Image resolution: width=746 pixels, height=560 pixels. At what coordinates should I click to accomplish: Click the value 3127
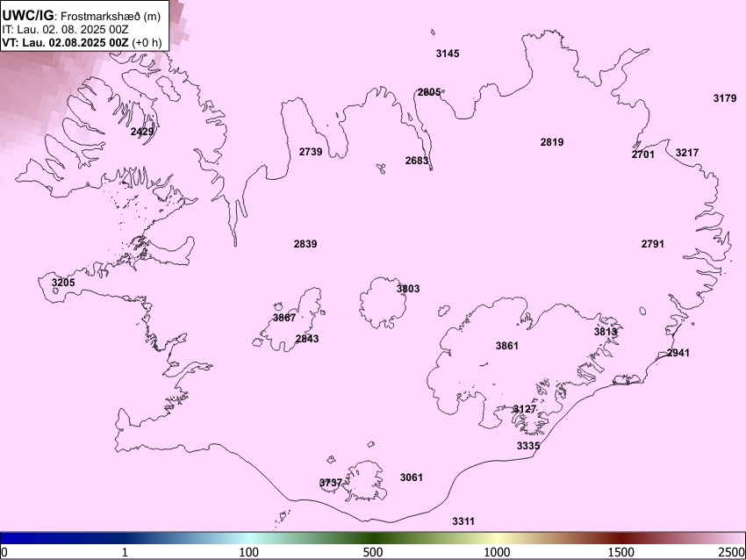(x=525, y=409)
